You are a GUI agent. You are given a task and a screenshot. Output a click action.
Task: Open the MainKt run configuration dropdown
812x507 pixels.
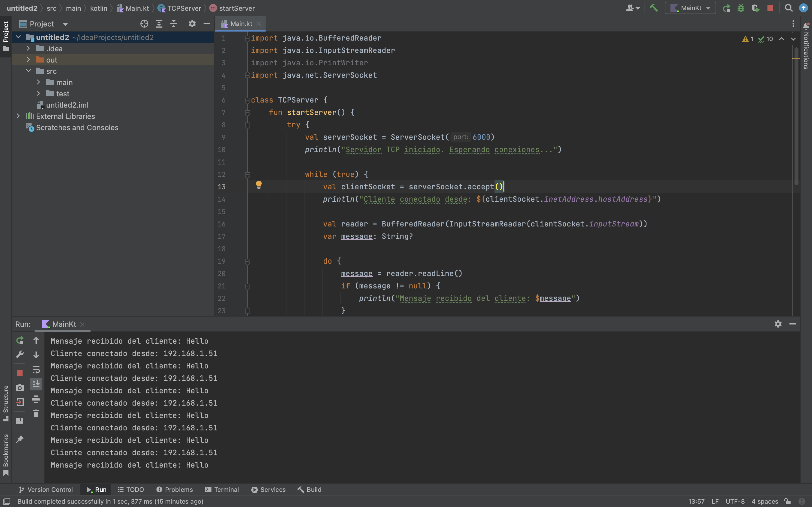691,8
